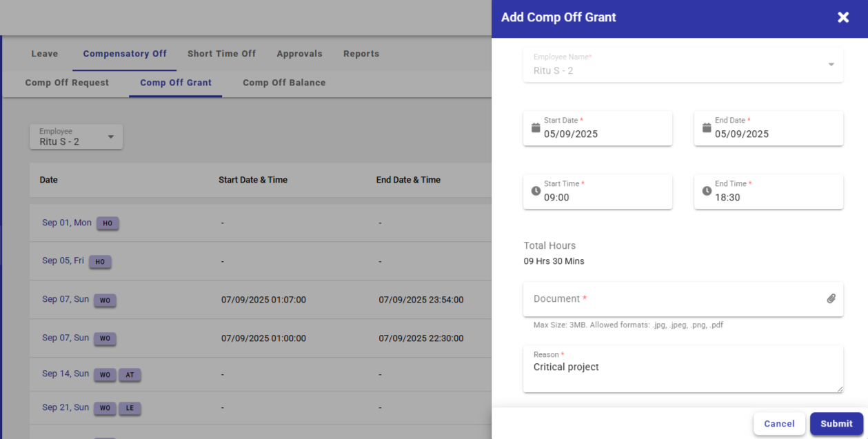Click the End Date calendar icon
Image resolution: width=868 pixels, height=439 pixels.
(707, 128)
